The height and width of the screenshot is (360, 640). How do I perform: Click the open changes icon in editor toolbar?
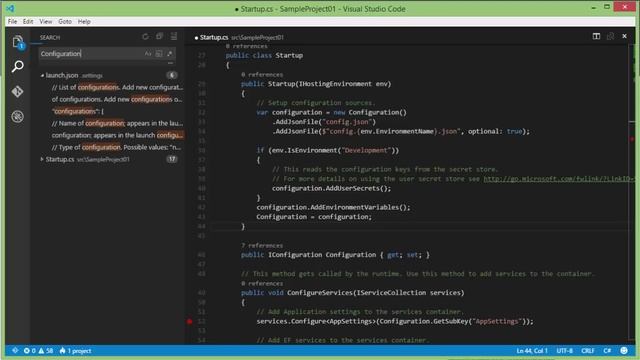pyautogui.click(x=610, y=36)
